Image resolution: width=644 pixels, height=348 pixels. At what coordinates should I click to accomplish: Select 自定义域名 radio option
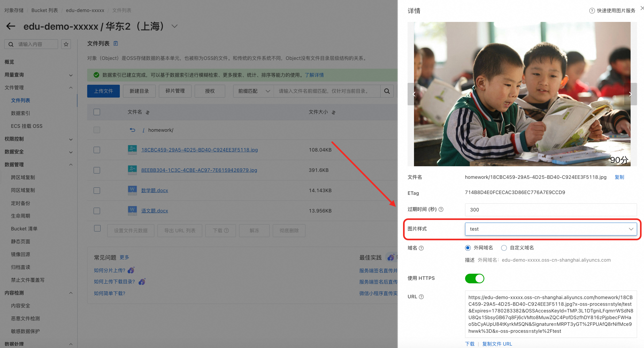tap(504, 248)
